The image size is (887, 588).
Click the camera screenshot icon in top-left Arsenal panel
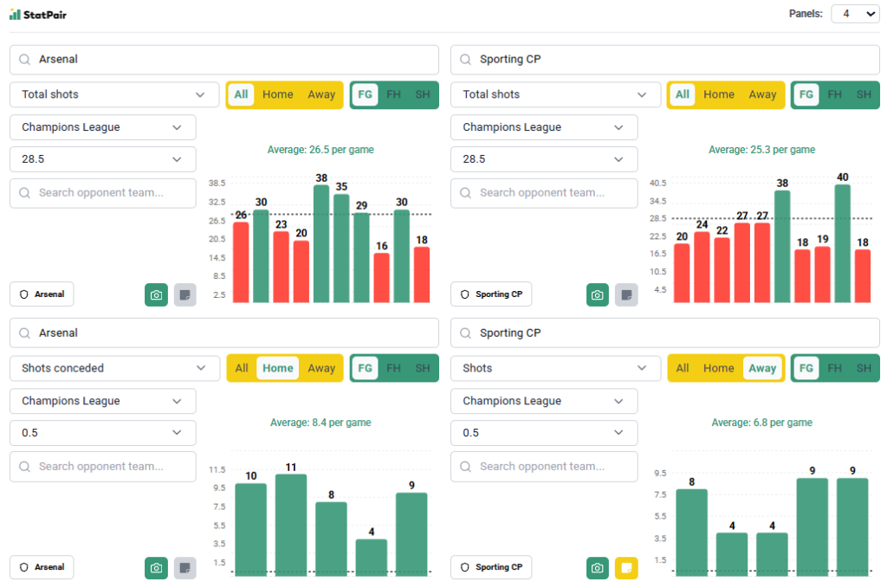tap(156, 294)
